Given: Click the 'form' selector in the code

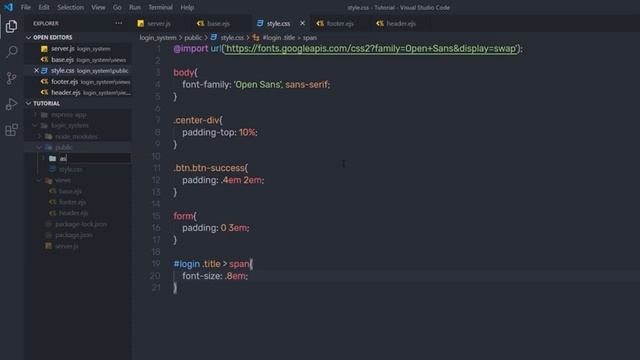Looking at the screenshot, I should pyautogui.click(x=183, y=216).
